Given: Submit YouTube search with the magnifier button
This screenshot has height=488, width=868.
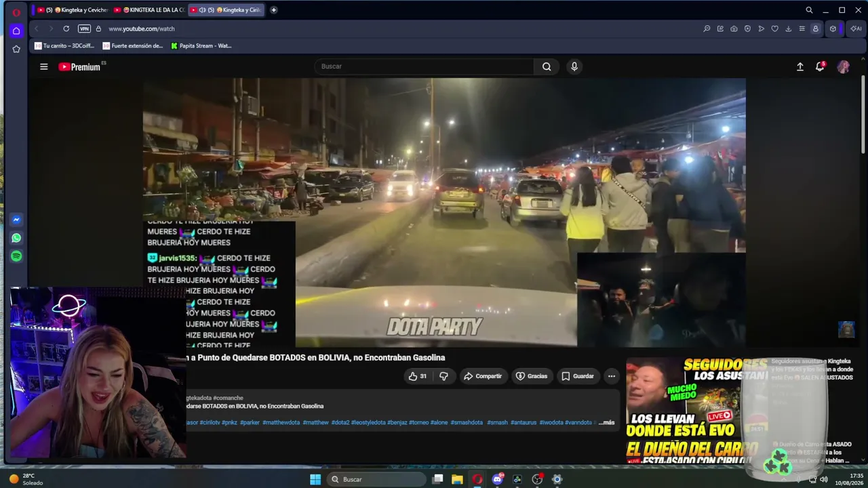Looking at the screenshot, I should click(547, 66).
